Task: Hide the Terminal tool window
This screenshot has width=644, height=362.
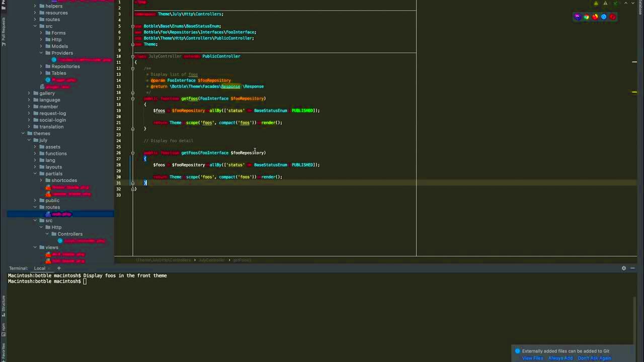Action: (632, 268)
